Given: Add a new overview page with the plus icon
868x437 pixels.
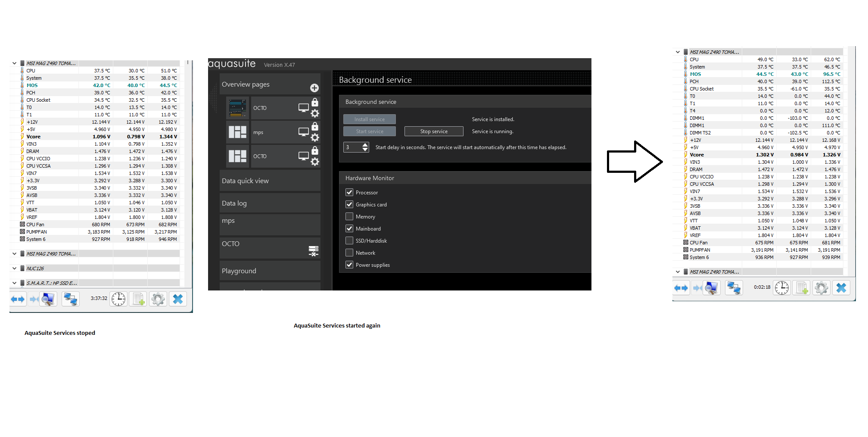Looking at the screenshot, I should 314,88.
